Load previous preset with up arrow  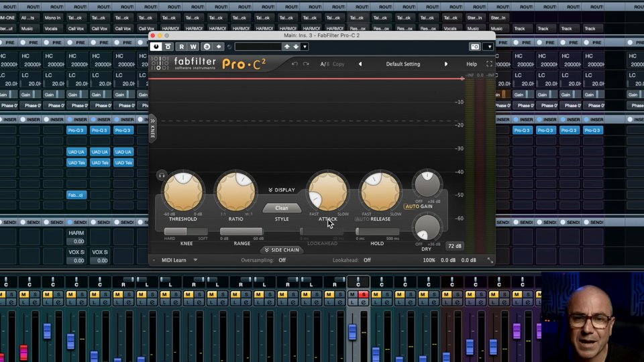(x=287, y=47)
